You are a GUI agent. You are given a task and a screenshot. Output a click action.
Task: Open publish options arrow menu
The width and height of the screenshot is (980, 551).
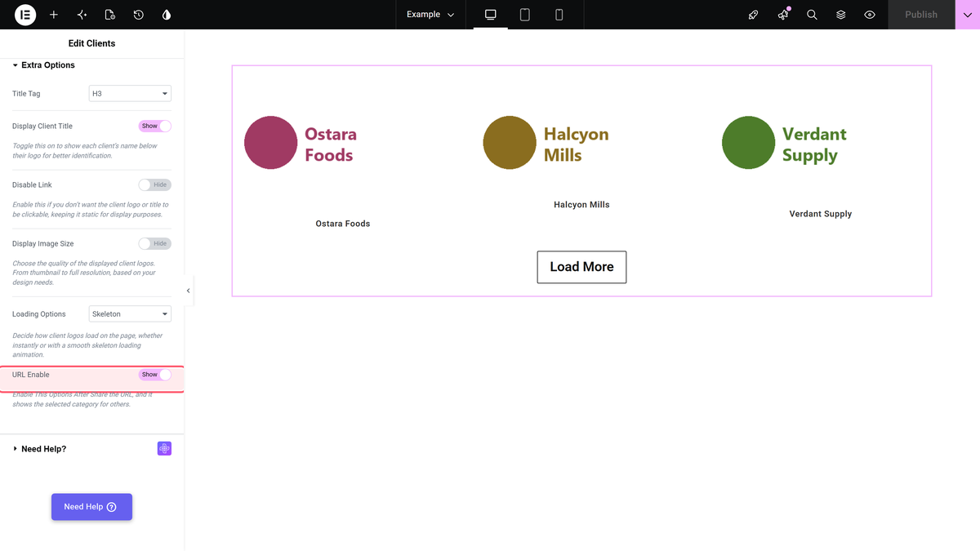pos(968,15)
